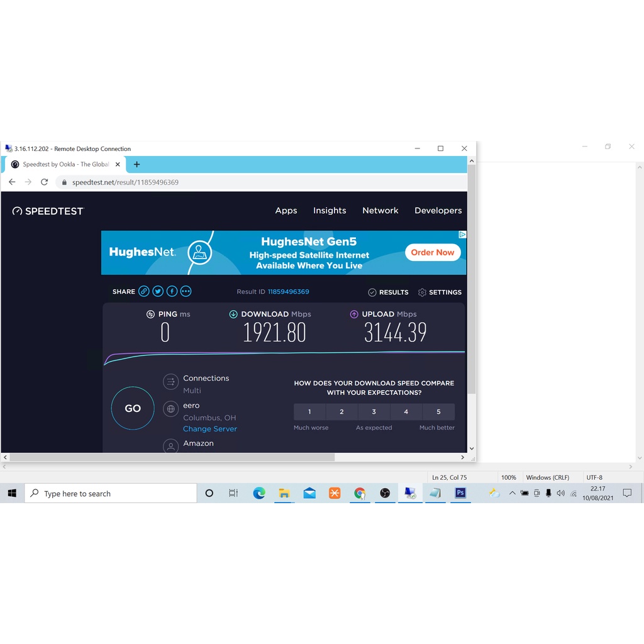Open Microsoft Edge from taskbar
Image resolution: width=644 pixels, height=644 pixels.
pos(259,493)
